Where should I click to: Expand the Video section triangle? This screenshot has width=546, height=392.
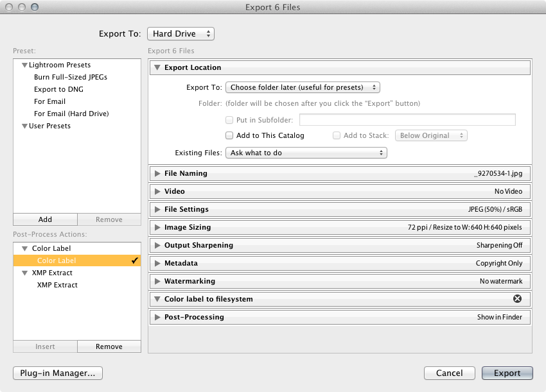(x=157, y=191)
